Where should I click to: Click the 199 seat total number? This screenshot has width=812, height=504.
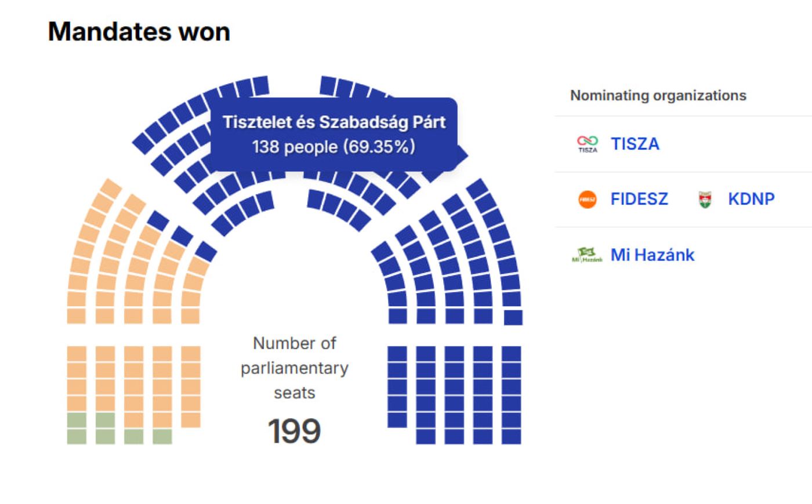click(294, 431)
